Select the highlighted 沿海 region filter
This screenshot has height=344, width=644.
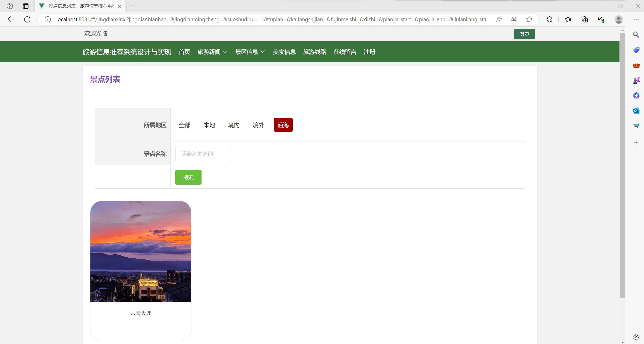tap(283, 125)
